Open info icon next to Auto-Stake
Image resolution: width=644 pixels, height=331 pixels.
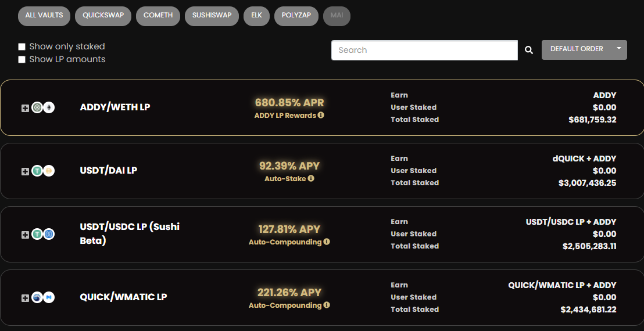coord(311,178)
